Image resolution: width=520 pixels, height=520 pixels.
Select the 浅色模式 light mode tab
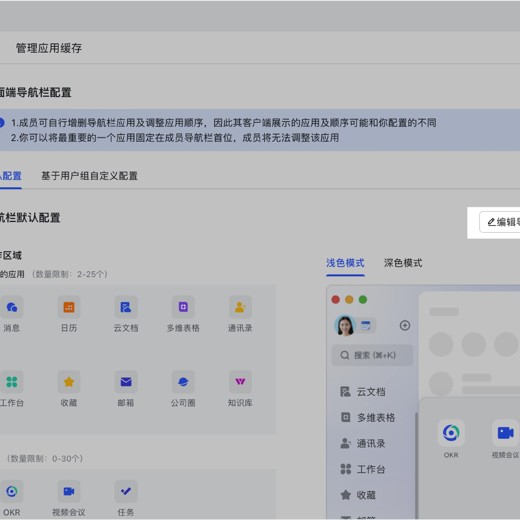point(345,263)
